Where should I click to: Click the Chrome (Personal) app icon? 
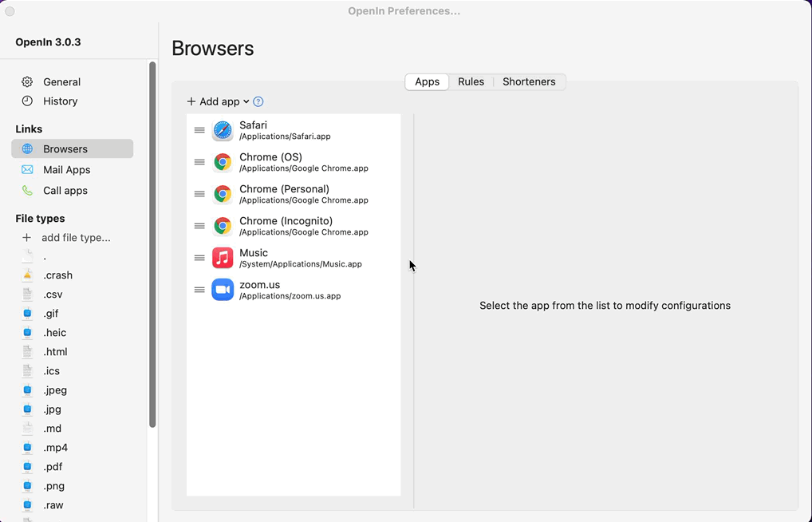pyautogui.click(x=223, y=195)
